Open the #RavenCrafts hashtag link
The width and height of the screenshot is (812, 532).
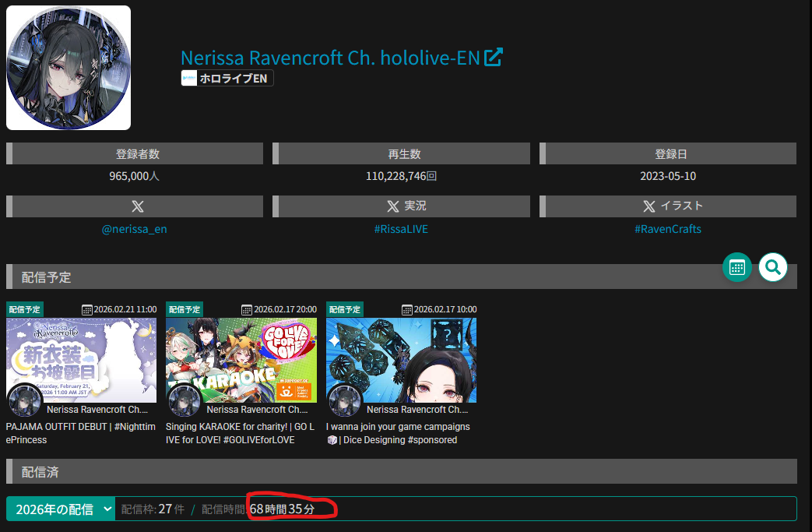[668, 229]
